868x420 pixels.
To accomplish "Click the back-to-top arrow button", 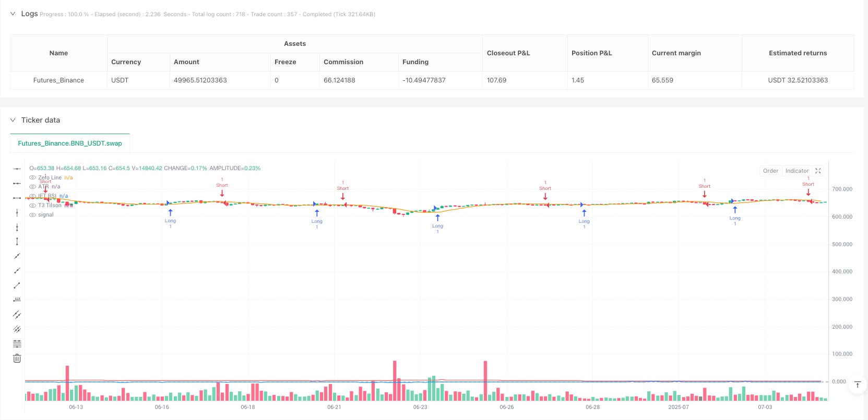I will (x=857, y=385).
